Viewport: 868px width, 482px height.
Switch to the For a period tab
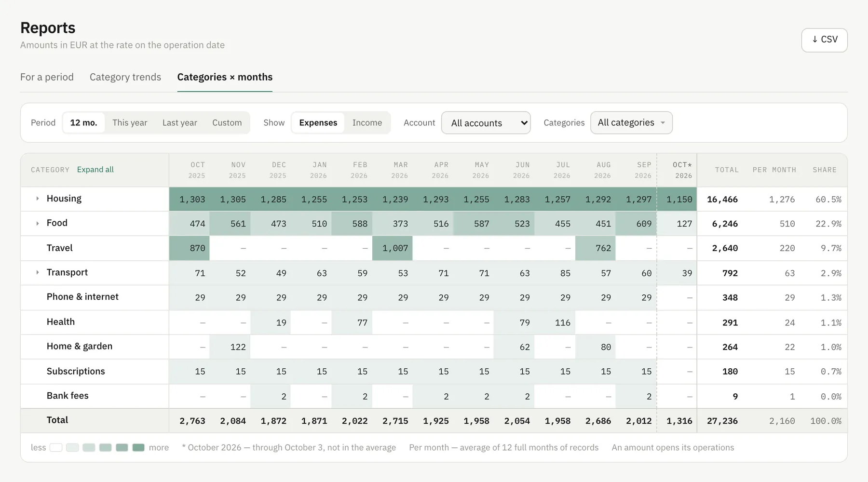(x=47, y=77)
